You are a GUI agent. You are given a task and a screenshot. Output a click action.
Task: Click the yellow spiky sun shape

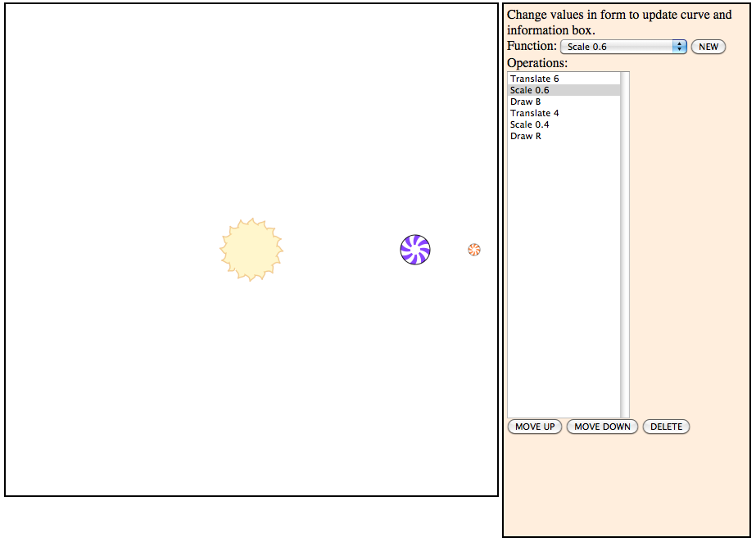click(251, 250)
